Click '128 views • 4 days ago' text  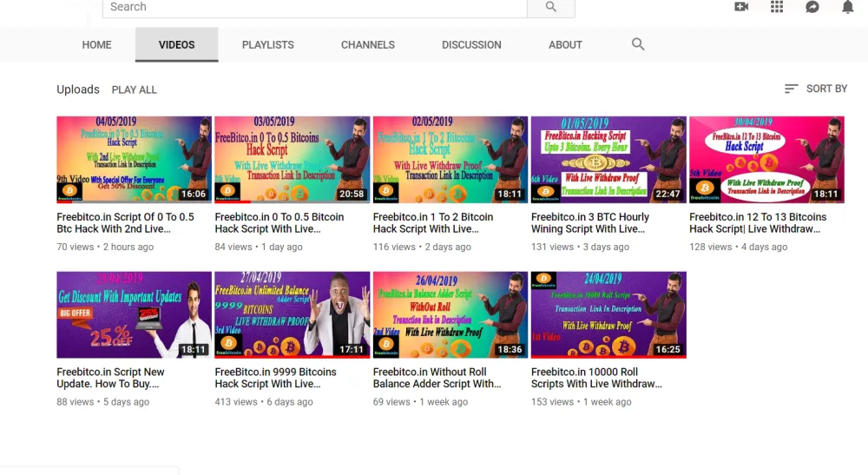(x=738, y=247)
